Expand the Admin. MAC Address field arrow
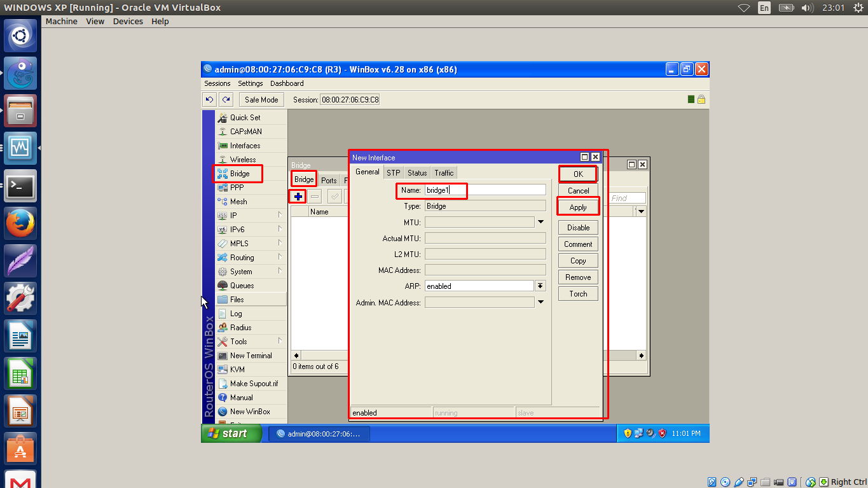 pyautogui.click(x=541, y=303)
